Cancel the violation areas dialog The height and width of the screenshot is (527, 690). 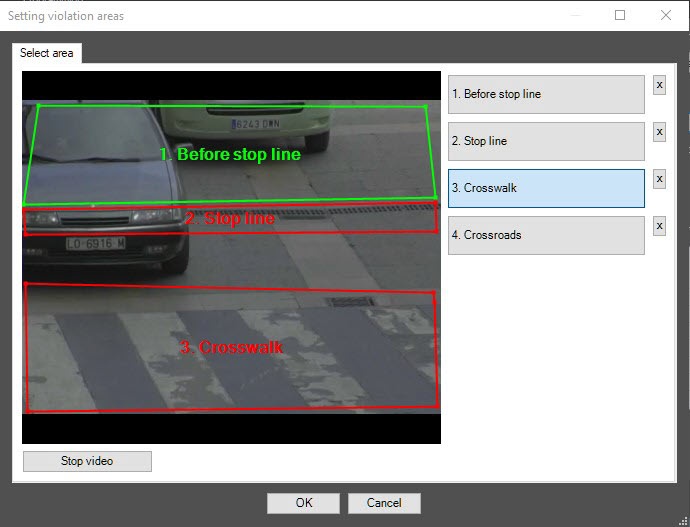384,503
